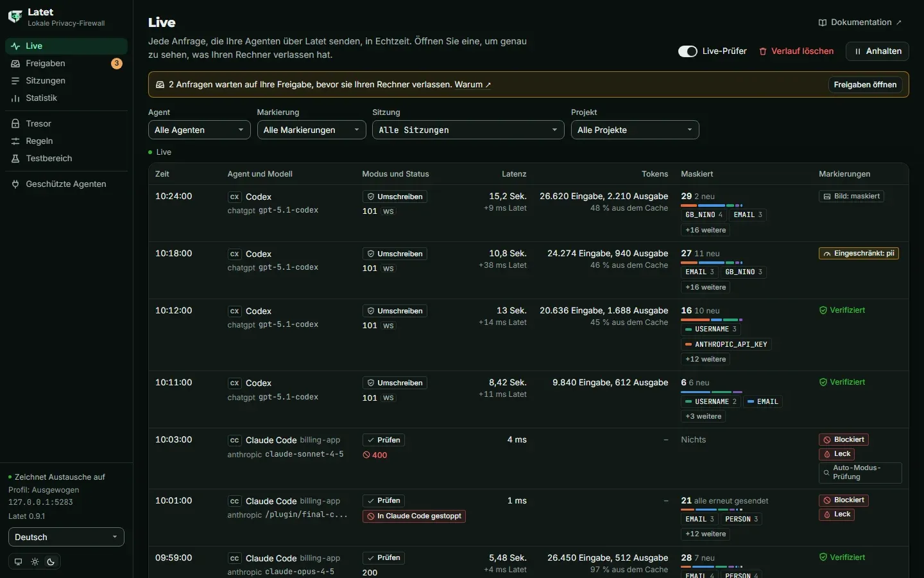
Task: Select the system theme monitor button
Action: (x=18, y=562)
